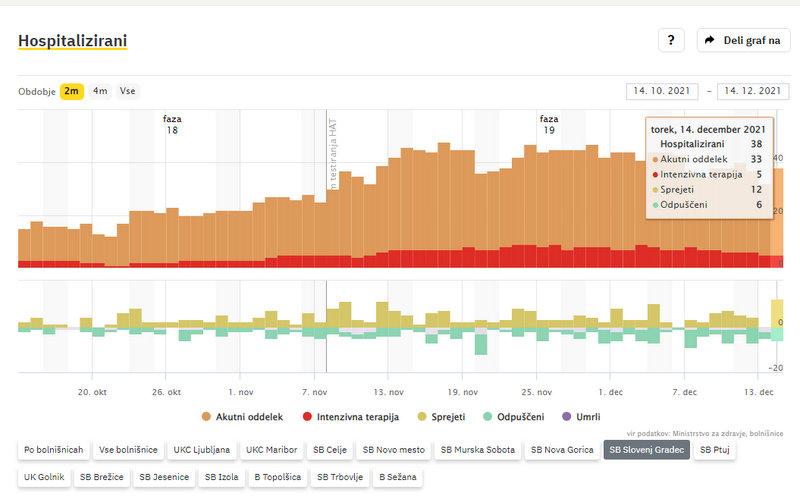Select the 2m period option

(x=72, y=91)
